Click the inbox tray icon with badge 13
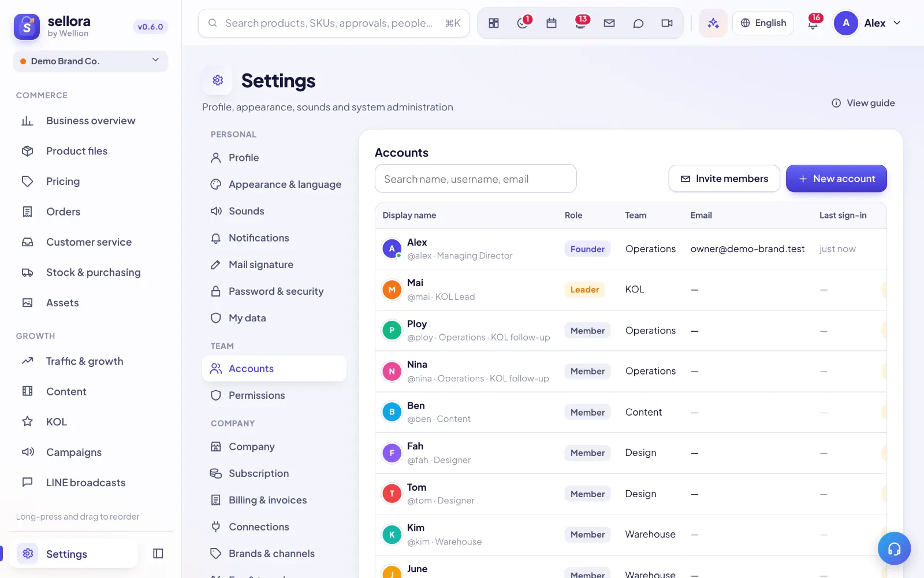Screen dimensions: 924x578 click(x=581, y=23)
